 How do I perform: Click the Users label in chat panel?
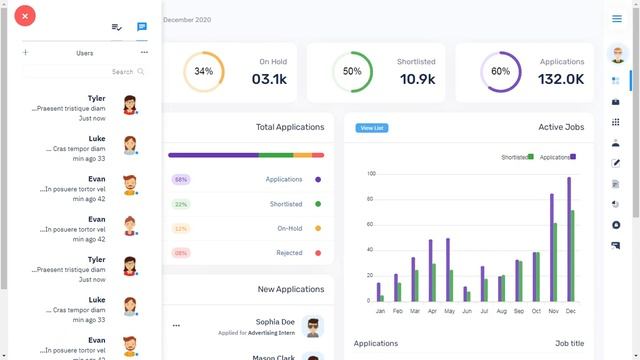coord(84,53)
